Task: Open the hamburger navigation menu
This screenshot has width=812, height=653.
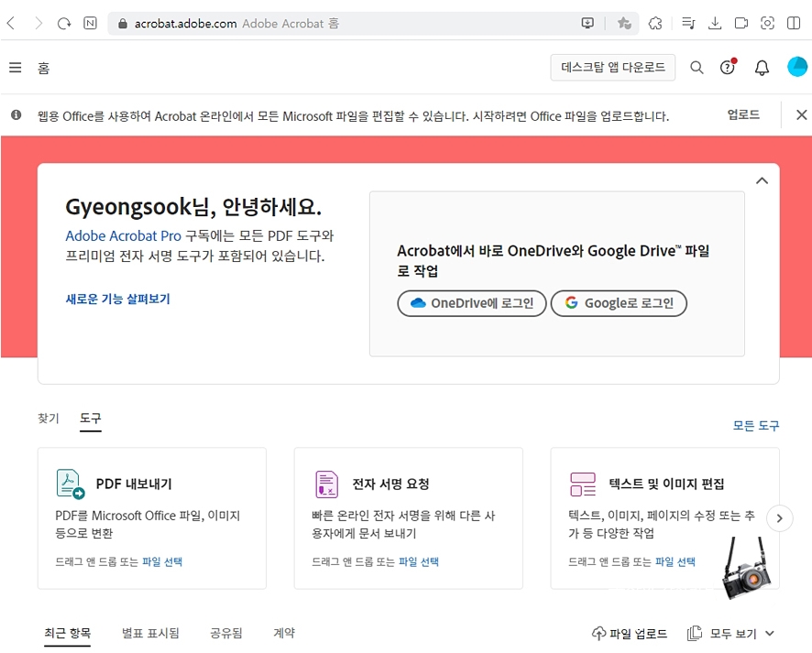Action: pyautogui.click(x=16, y=68)
